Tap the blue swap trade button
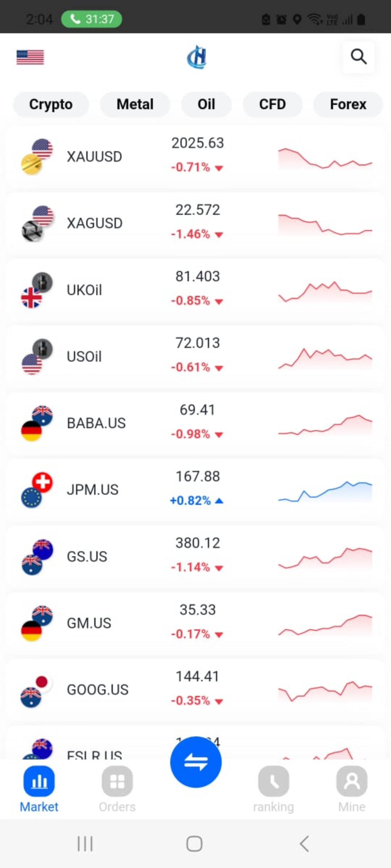The image size is (391, 868). [x=195, y=762]
